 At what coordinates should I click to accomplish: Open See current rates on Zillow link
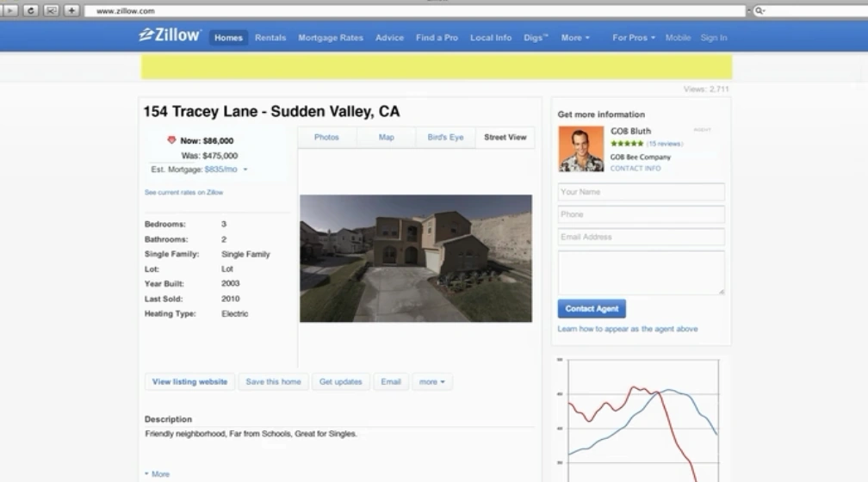tap(183, 193)
